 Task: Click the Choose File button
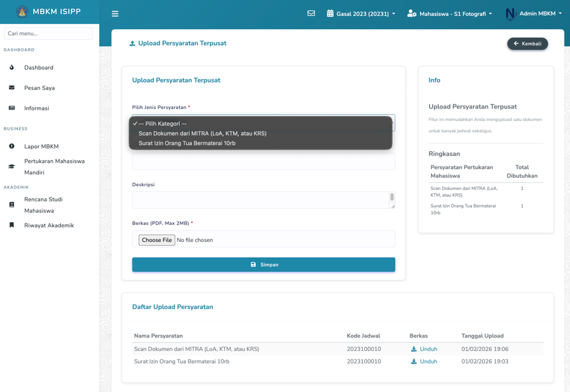[156, 240]
